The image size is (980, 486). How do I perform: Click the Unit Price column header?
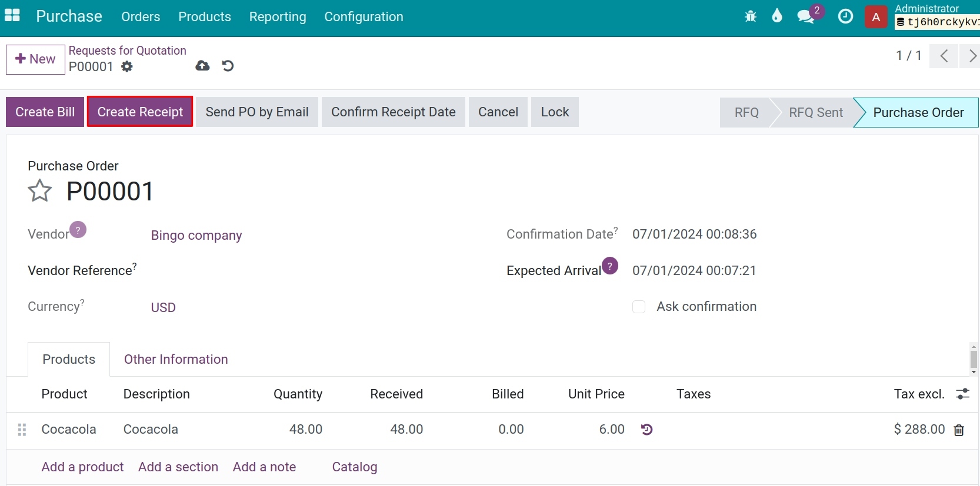click(596, 394)
